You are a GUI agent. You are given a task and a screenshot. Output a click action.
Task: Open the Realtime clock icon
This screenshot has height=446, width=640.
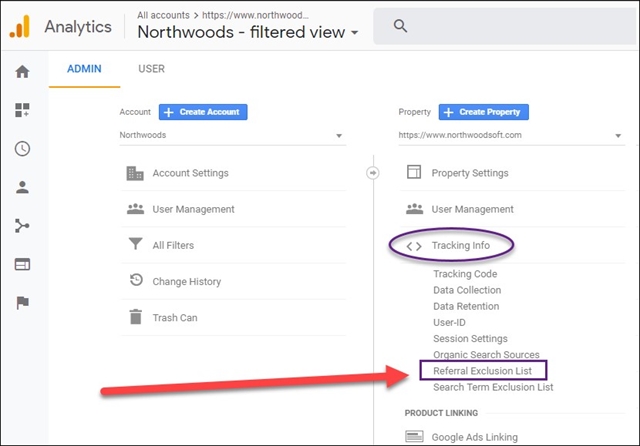click(x=22, y=149)
